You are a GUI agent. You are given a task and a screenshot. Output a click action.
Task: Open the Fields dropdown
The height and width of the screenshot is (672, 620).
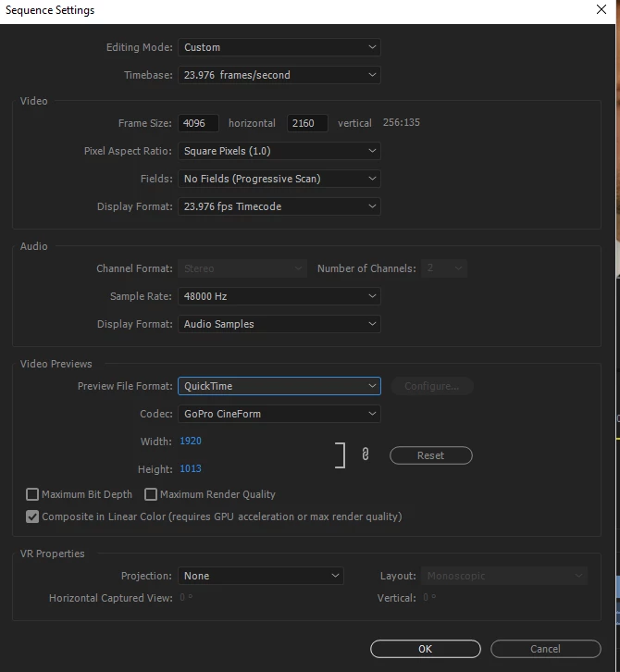[279, 179]
